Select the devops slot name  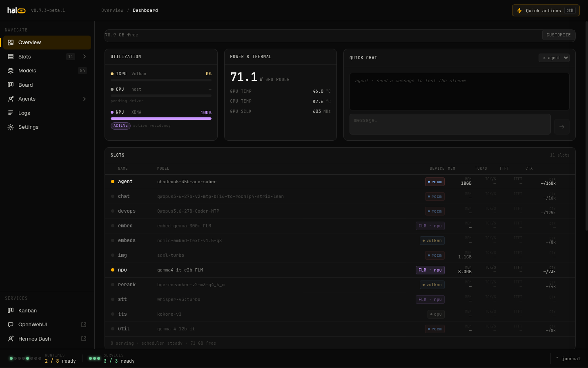coord(127,211)
